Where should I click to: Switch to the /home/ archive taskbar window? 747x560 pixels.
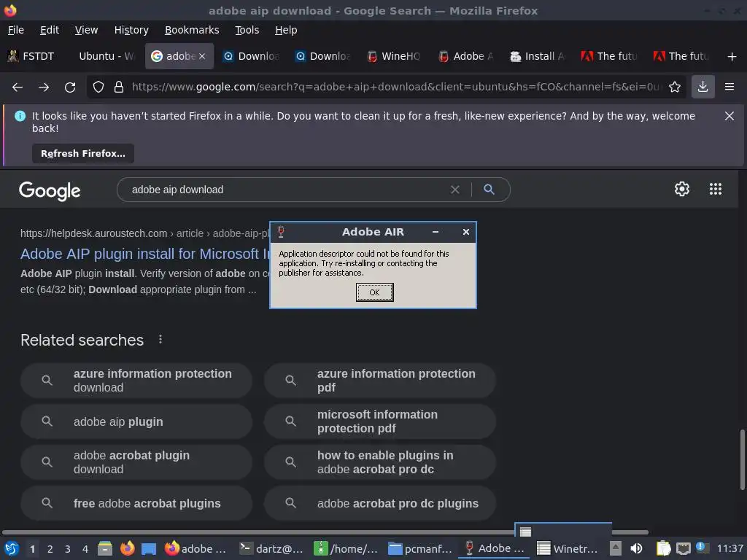345,548
